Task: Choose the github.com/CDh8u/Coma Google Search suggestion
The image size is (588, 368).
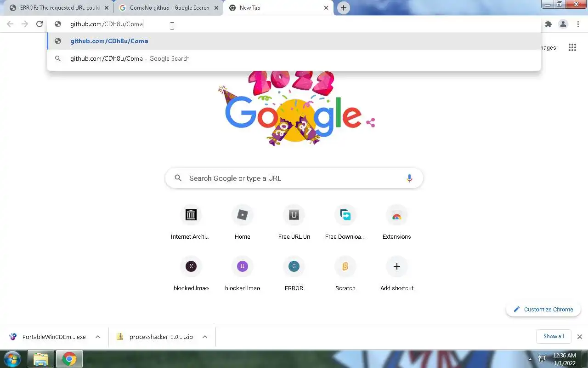Action: (x=294, y=58)
